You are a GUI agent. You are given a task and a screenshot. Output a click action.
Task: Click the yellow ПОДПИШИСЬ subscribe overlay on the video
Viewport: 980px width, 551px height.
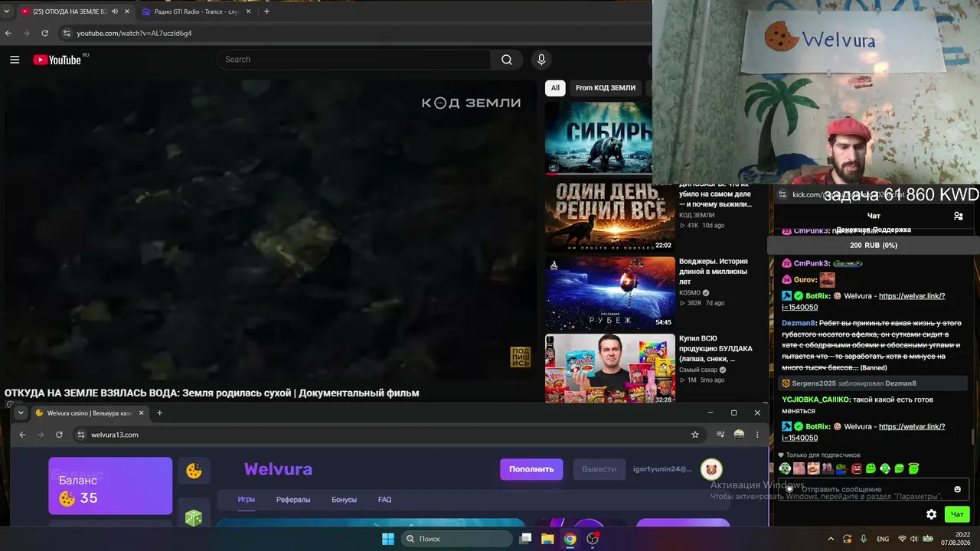pos(521,357)
